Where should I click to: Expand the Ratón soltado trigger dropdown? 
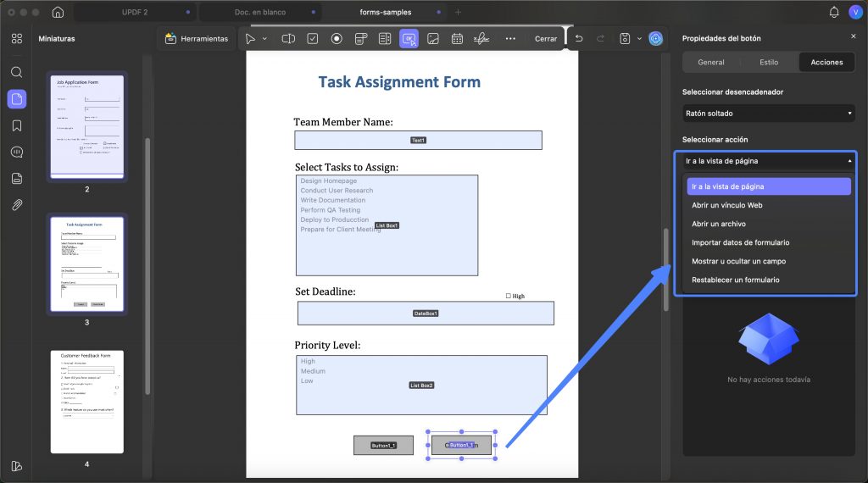769,114
